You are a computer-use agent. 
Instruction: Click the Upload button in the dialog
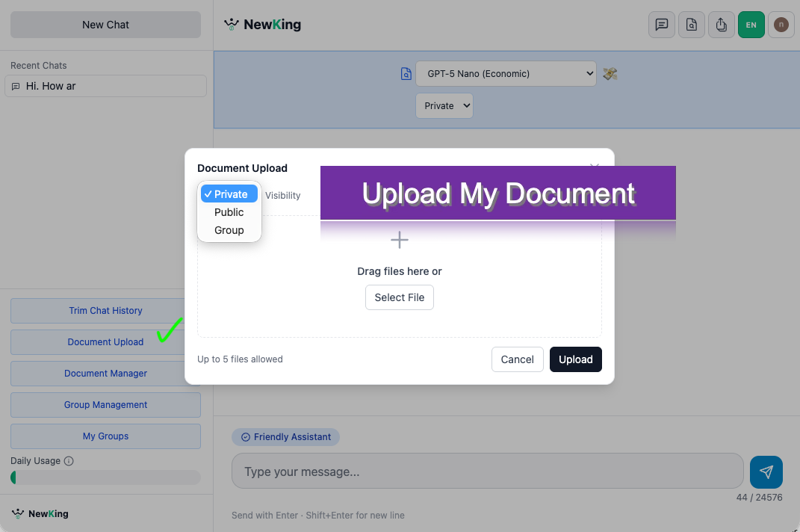point(575,359)
